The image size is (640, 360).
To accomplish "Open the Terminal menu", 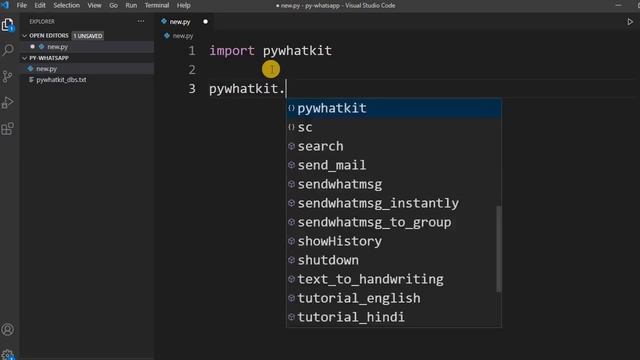I will [x=157, y=5].
